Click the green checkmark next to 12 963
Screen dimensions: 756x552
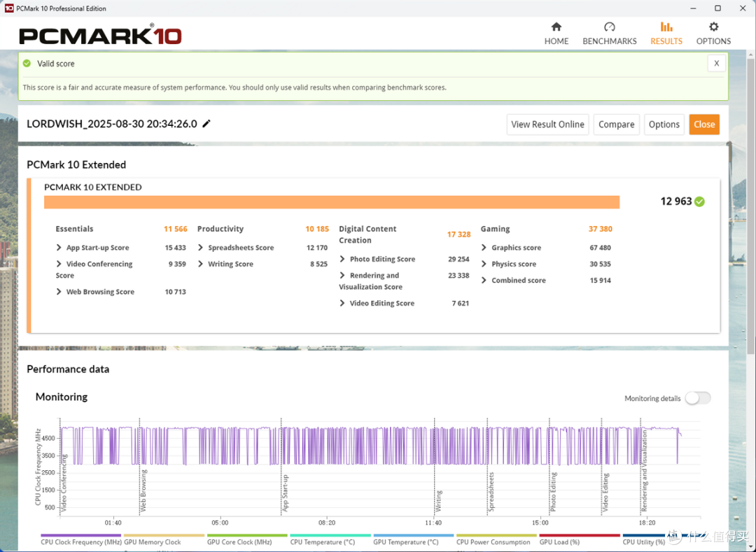click(x=699, y=201)
